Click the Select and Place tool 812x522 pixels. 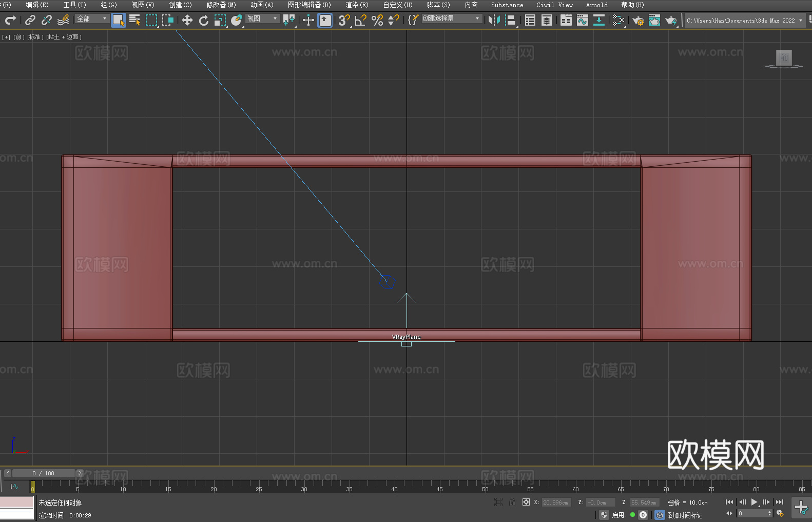[237, 20]
